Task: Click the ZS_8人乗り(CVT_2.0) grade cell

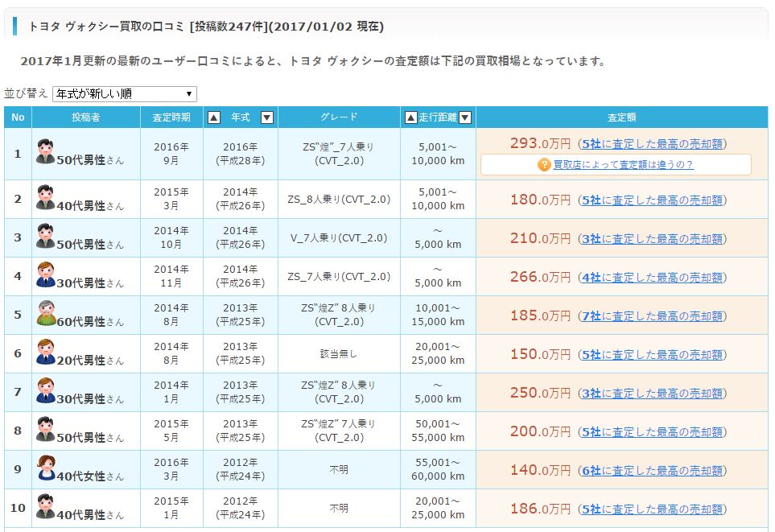Action: tap(339, 200)
